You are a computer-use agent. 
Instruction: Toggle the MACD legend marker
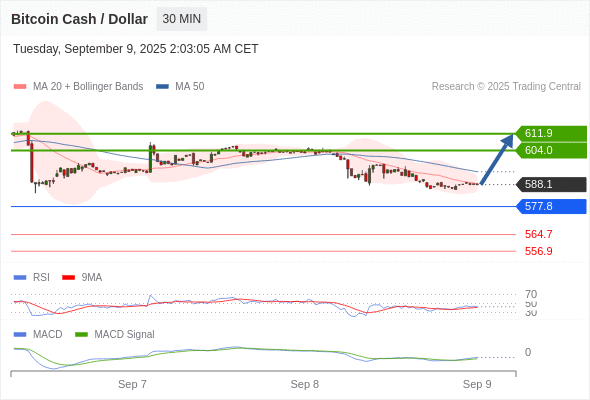(20, 335)
